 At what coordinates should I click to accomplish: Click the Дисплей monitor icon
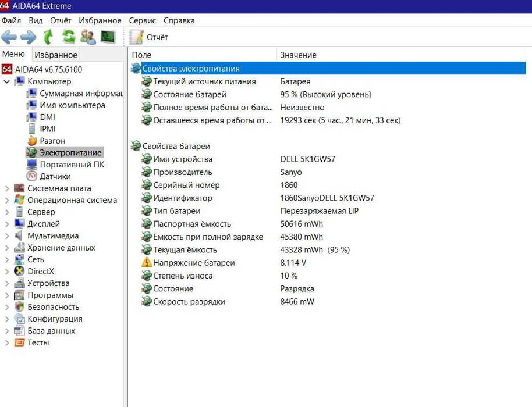point(19,224)
